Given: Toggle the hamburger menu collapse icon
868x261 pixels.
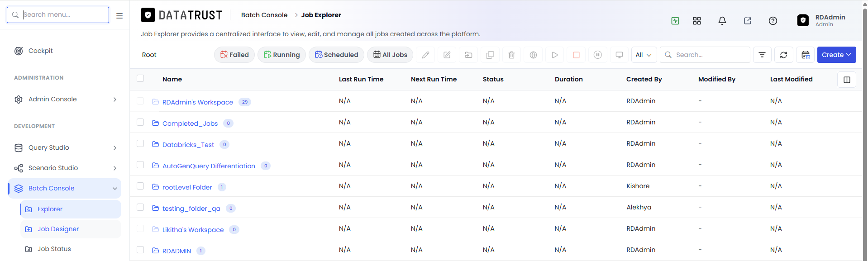Looking at the screenshot, I should click(x=119, y=15).
